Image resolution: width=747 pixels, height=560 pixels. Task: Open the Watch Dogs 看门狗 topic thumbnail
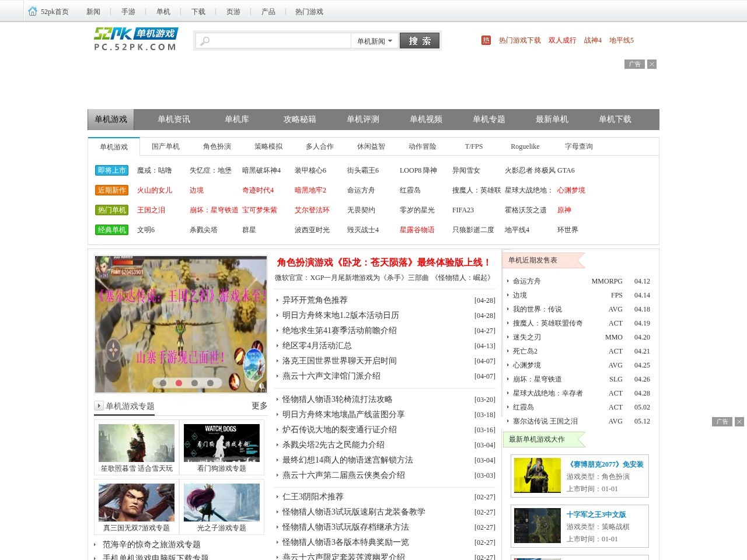[222, 443]
